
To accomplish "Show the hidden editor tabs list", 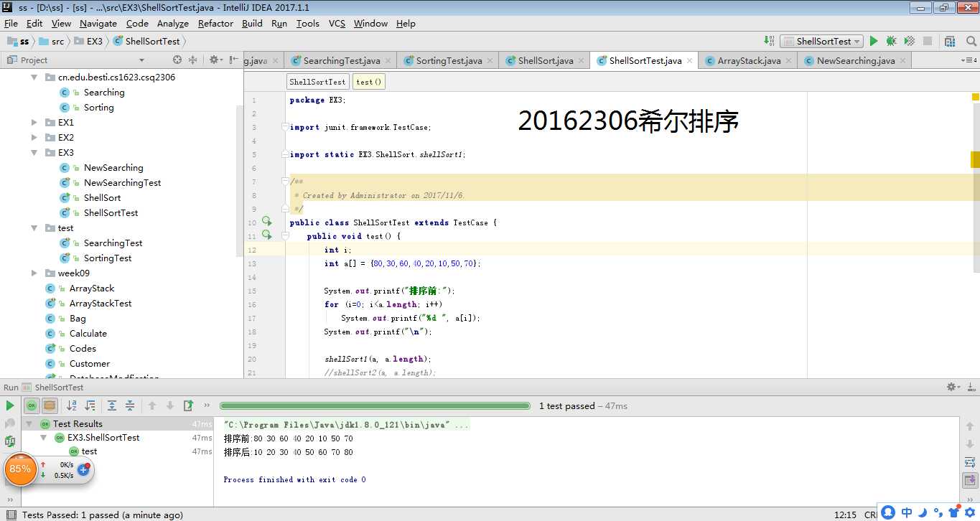I will 971,61.
